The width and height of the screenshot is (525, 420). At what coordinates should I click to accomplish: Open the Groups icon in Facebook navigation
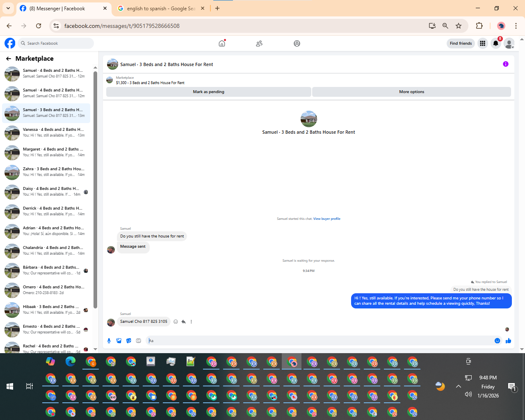[x=297, y=43]
